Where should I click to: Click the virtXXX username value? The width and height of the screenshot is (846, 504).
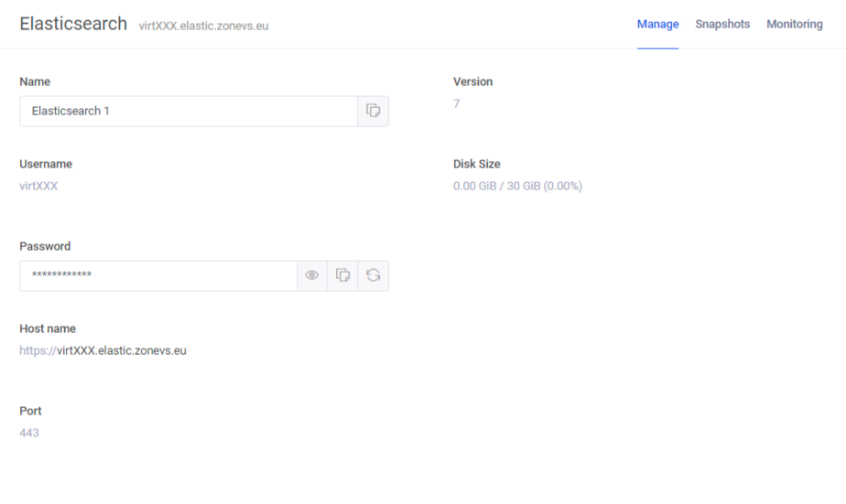(x=38, y=186)
